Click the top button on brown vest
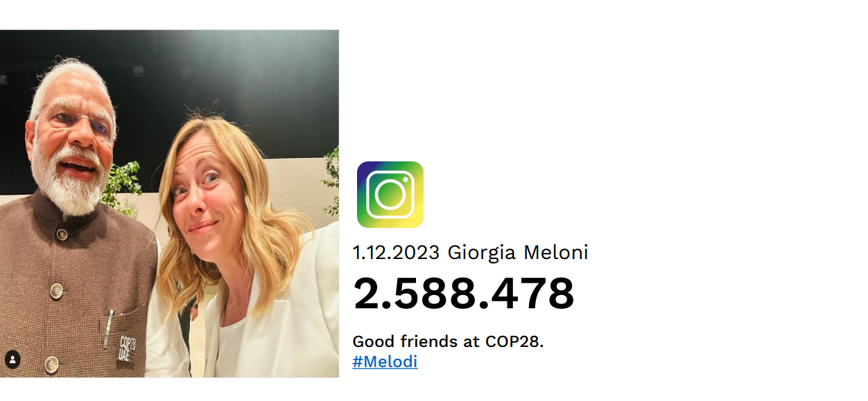Viewport: 868px width, 401px height. [x=62, y=234]
